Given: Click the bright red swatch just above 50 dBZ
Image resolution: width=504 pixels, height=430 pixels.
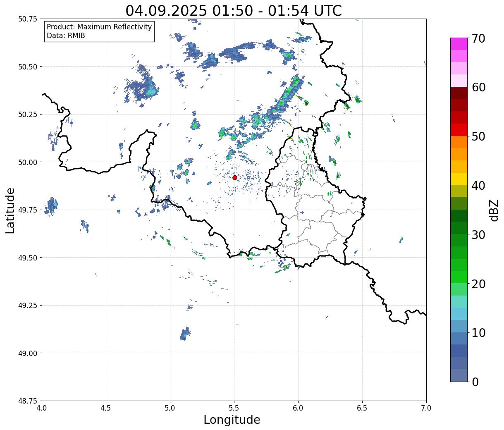Looking at the screenshot, I should pyautogui.click(x=459, y=130).
